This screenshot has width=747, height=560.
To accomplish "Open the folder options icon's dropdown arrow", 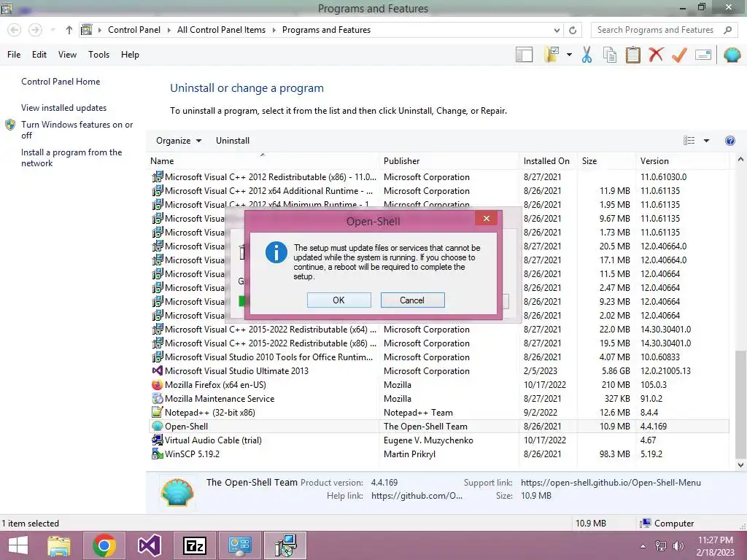I will click(x=569, y=55).
